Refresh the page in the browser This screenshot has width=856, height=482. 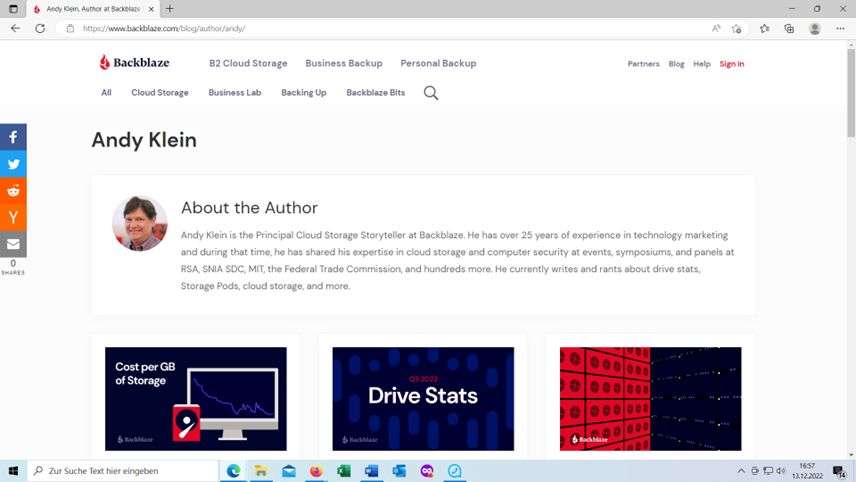40,28
